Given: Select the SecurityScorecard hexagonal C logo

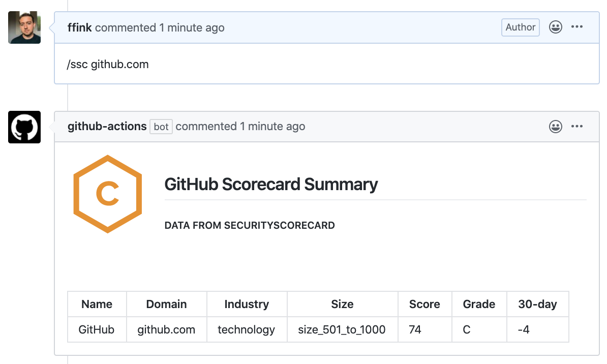Looking at the screenshot, I should [107, 194].
